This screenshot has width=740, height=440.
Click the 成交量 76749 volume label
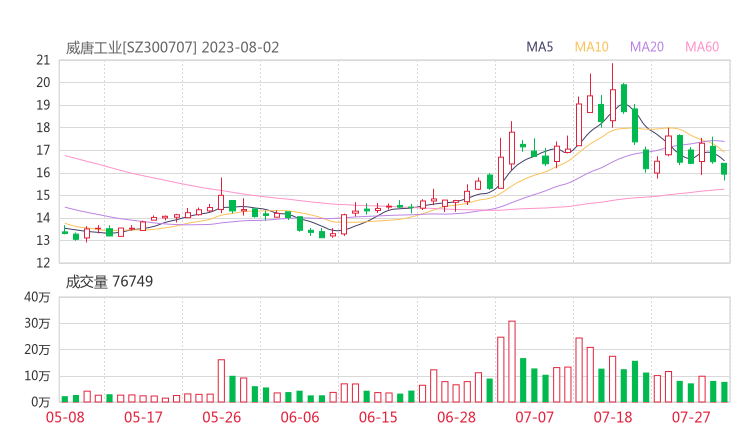[x=109, y=282]
